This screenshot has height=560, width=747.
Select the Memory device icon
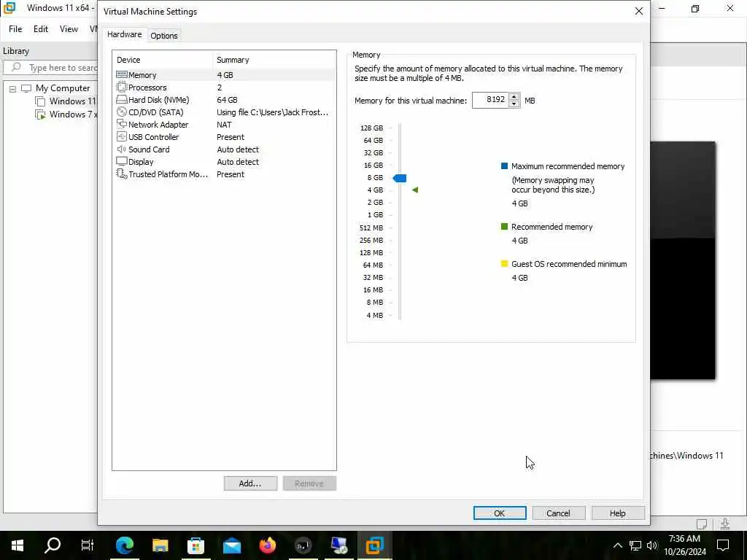pyautogui.click(x=122, y=75)
